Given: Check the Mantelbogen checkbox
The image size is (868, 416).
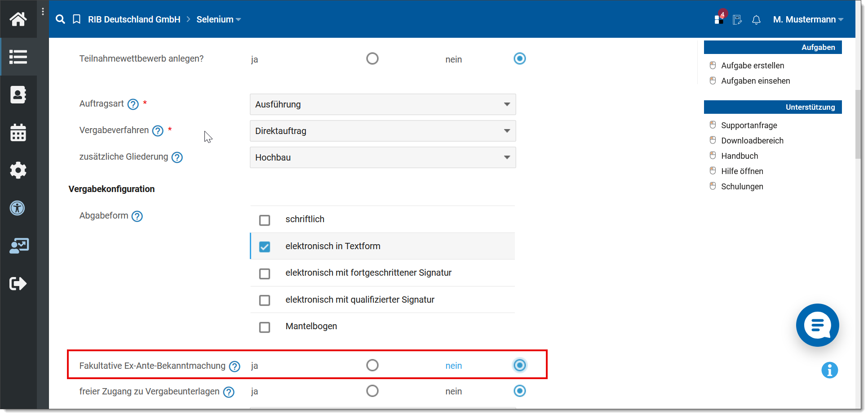Looking at the screenshot, I should pyautogui.click(x=265, y=327).
